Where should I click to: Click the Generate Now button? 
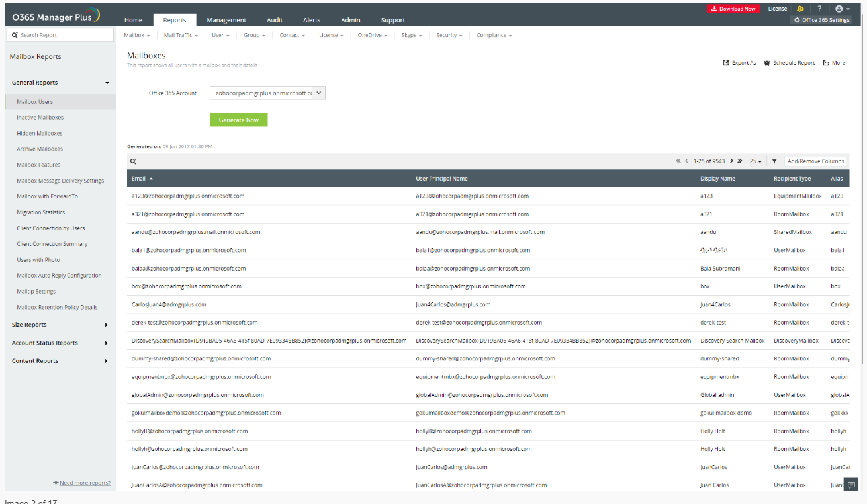[238, 120]
